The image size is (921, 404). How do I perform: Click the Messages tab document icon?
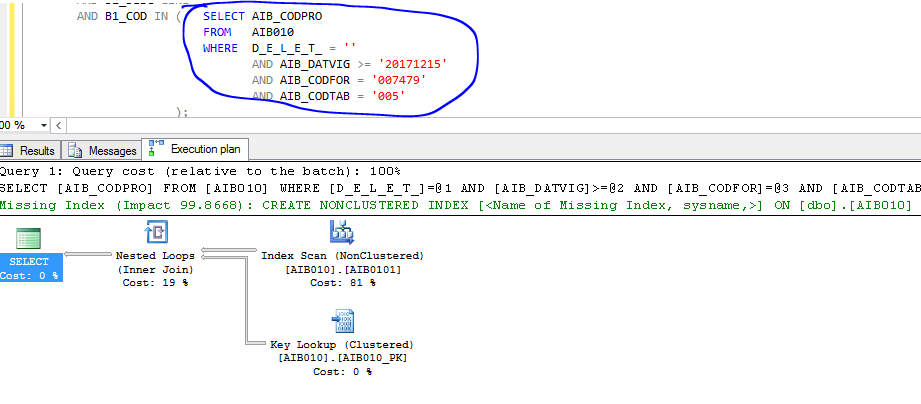tap(77, 150)
